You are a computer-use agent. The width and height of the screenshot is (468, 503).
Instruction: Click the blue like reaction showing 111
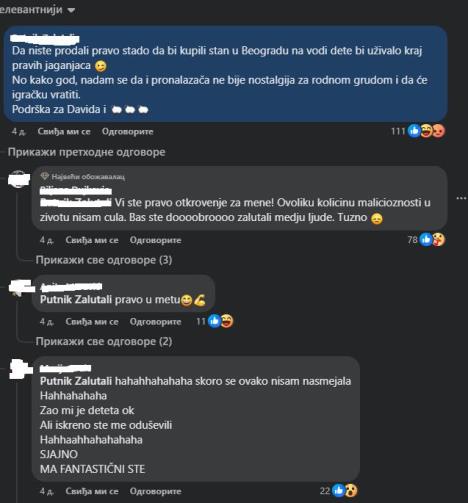tap(414, 131)
